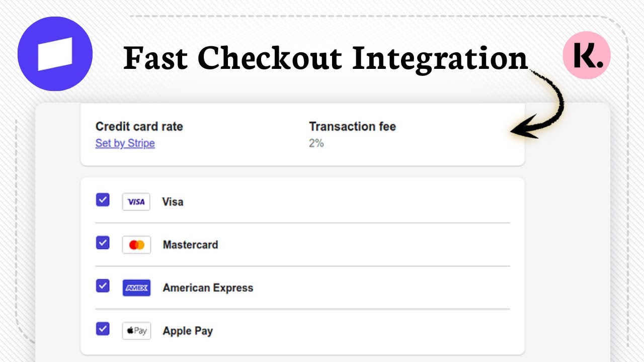Image resolution: width=644 pixels, height=362 pixels.
Task: Click the Fast Checkout Integration title
Action: 326,59
